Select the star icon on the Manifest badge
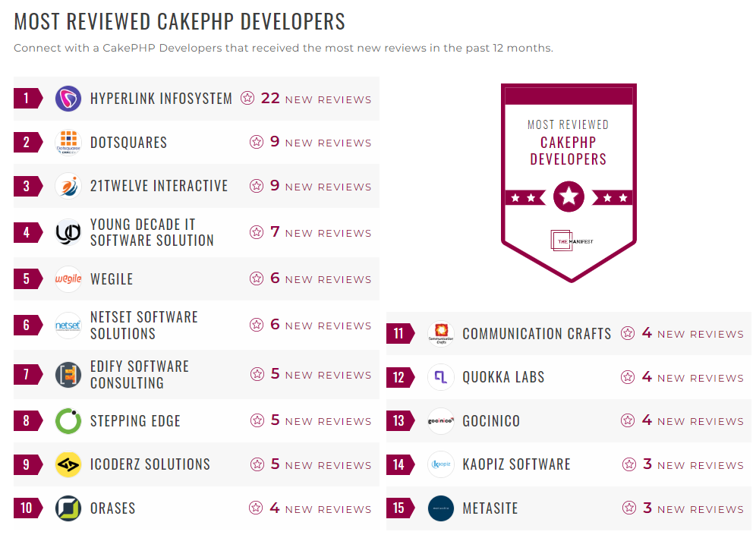 click(568, 196)
